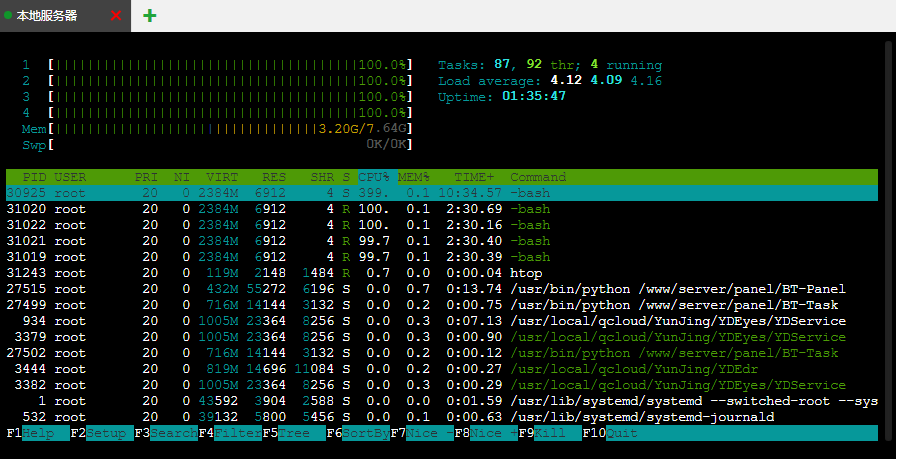Sort by USER column header
The height and width of the screenshot is (459, 900).
(x=70, y=177)
